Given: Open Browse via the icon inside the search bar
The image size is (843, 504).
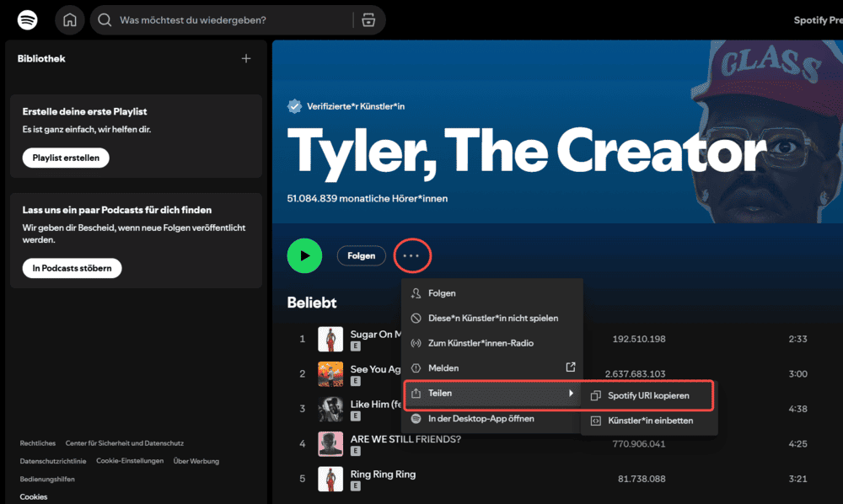Looking at the screenshot, I should [368, 19].
